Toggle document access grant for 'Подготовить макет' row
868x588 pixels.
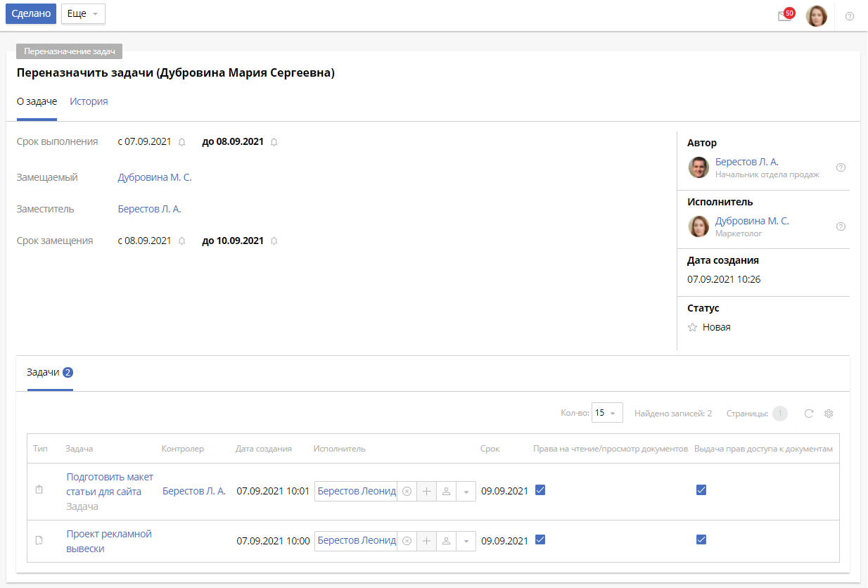[701, 490]
